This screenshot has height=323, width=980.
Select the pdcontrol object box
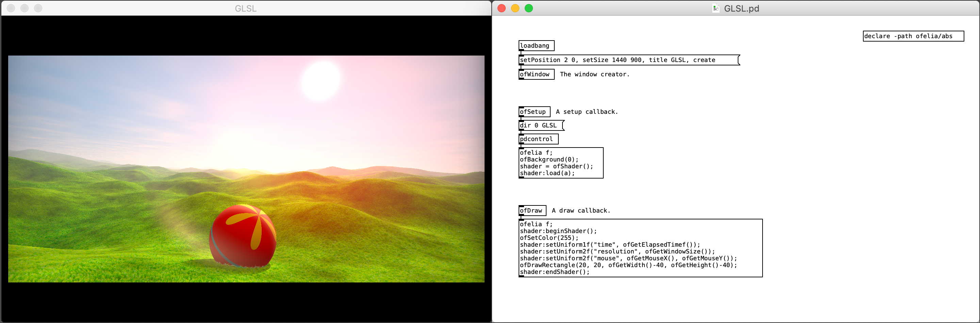tap(538, 139)
